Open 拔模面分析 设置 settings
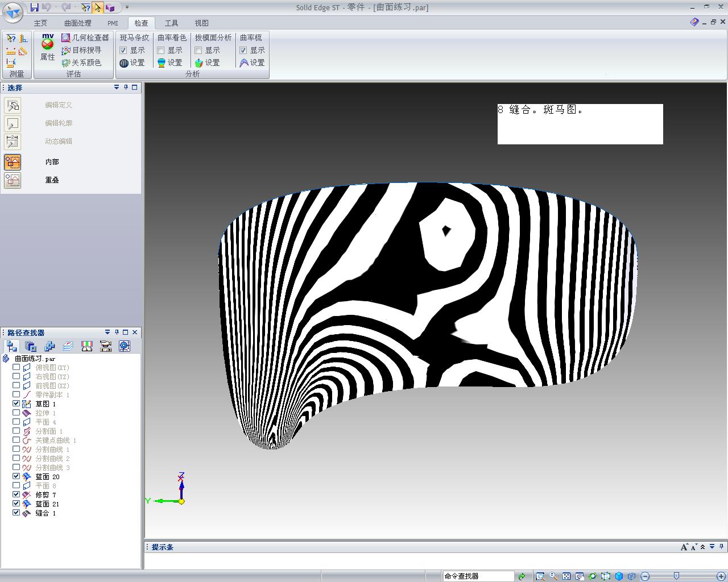This screenshot has height=582, width=728. pyautogui.click(x=208, y=63)
